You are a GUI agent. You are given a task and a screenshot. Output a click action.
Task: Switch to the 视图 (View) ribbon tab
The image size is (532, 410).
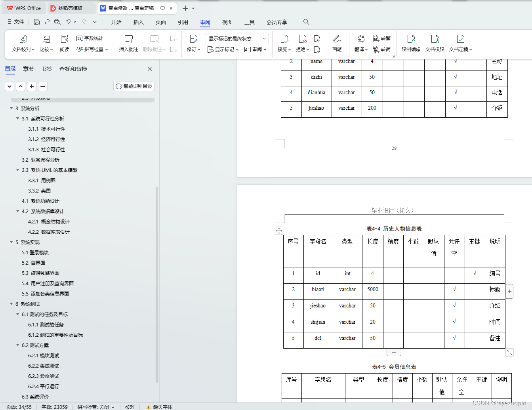[x=227, y=22]
